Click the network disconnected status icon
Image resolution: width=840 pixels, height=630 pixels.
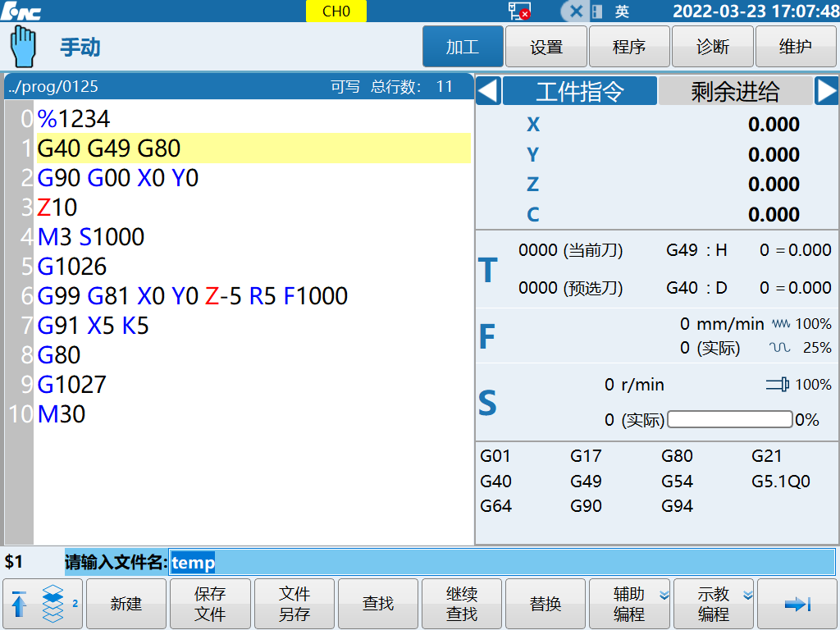coord(518,11)
